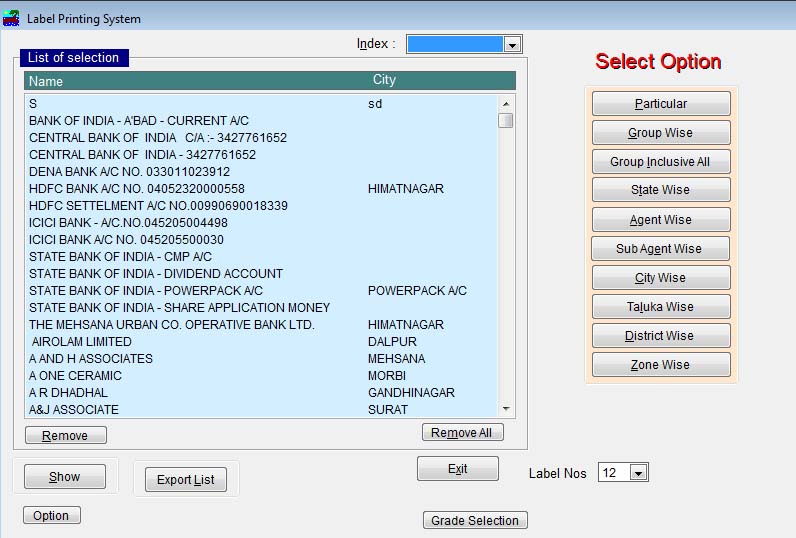Image resolution: width=796 pixels, height=538 pixels.
Task: Click the City column header
Action: click(384, 80)
